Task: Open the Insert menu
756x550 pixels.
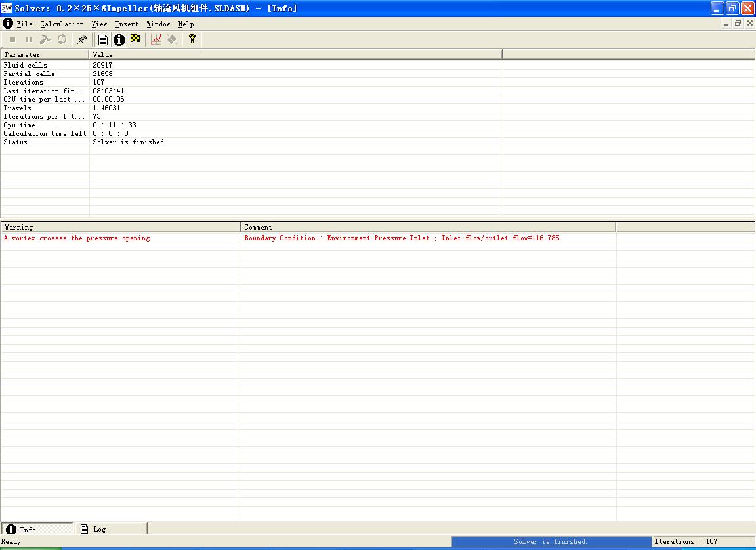Action: 127,24
